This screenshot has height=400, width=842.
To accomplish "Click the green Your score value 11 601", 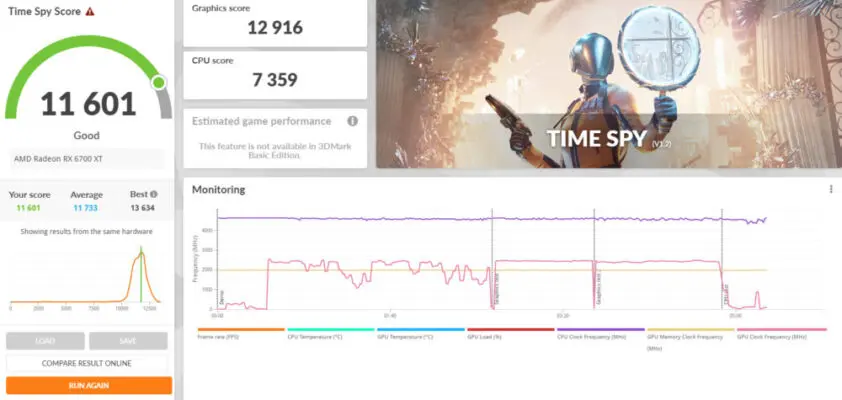I will pyautogui.click(x=29, y=208).
